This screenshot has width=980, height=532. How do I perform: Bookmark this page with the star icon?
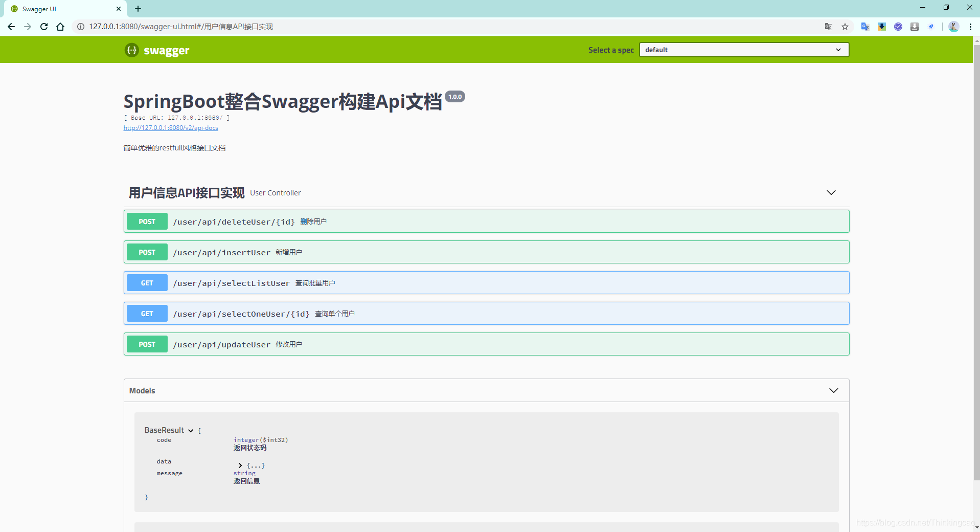845,27
